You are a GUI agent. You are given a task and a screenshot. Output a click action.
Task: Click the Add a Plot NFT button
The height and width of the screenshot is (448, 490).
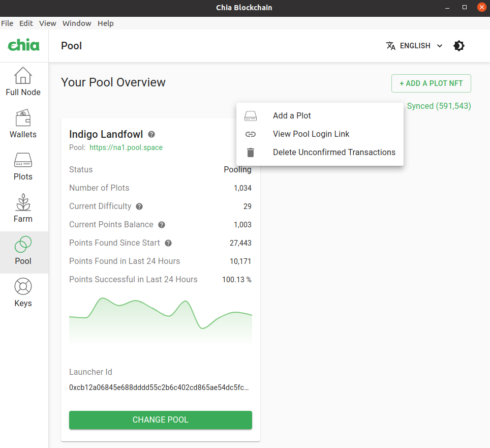click(x=431, y=83)
